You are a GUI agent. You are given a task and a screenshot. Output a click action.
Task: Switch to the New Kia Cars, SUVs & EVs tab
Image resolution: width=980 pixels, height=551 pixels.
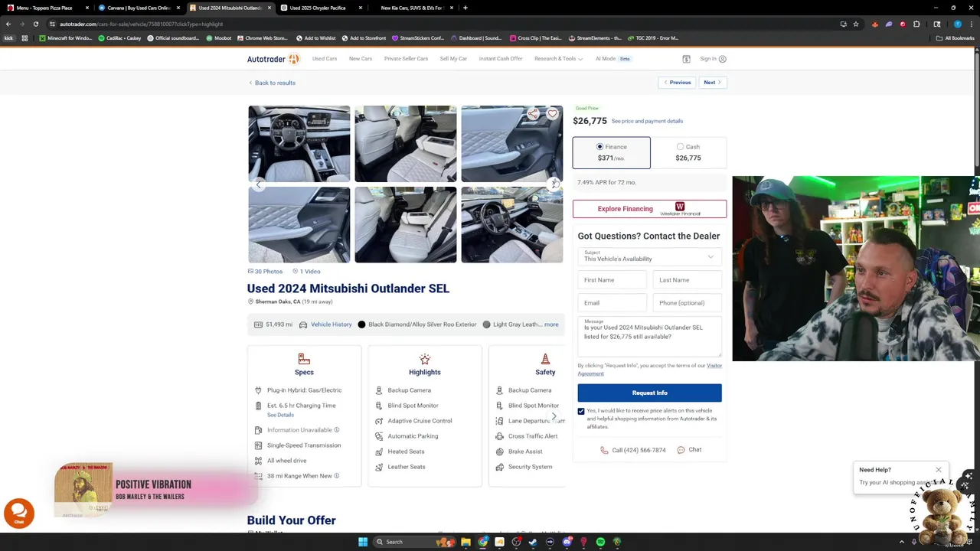(x=412, y=8)
